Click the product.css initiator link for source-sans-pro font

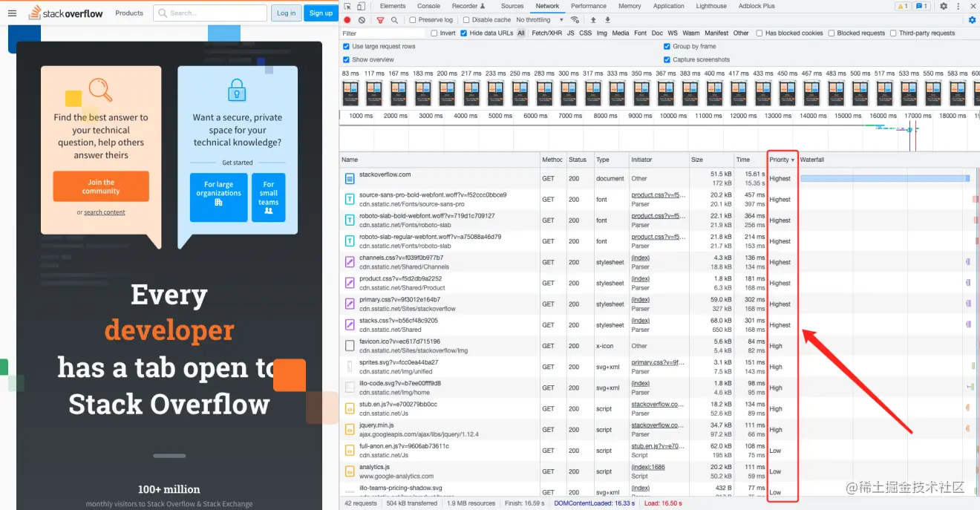[658, 195]
